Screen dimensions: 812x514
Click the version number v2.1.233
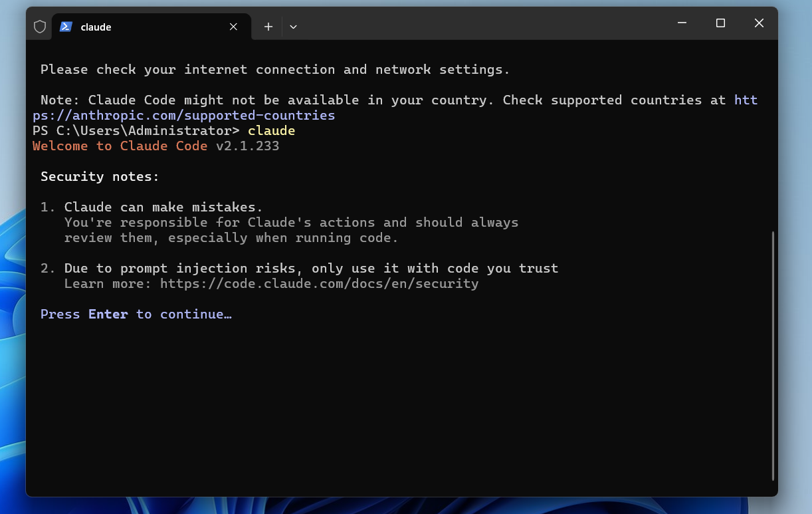click(x=248, y=146)
